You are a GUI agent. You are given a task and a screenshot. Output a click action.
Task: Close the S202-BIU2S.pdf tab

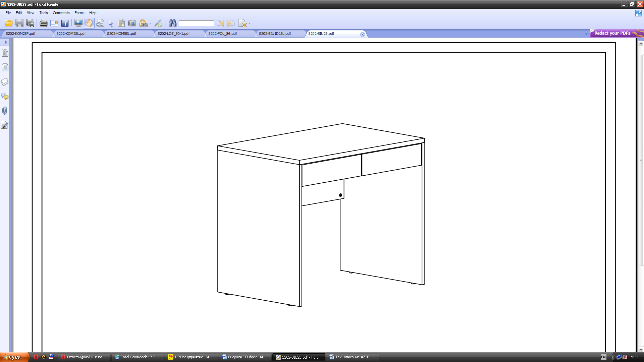[363, 34]
